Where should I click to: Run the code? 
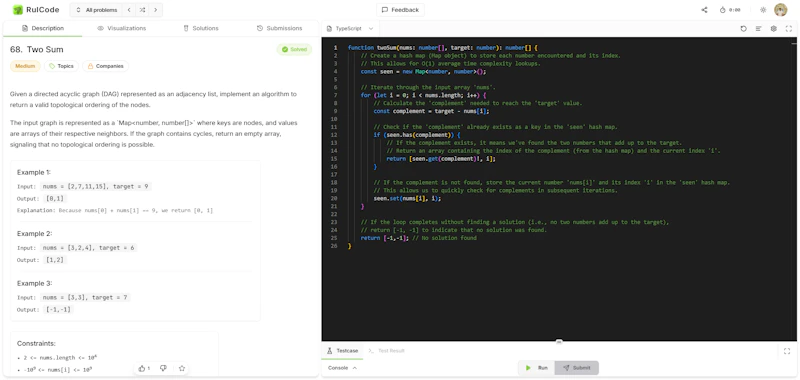[x=536, y=368]
